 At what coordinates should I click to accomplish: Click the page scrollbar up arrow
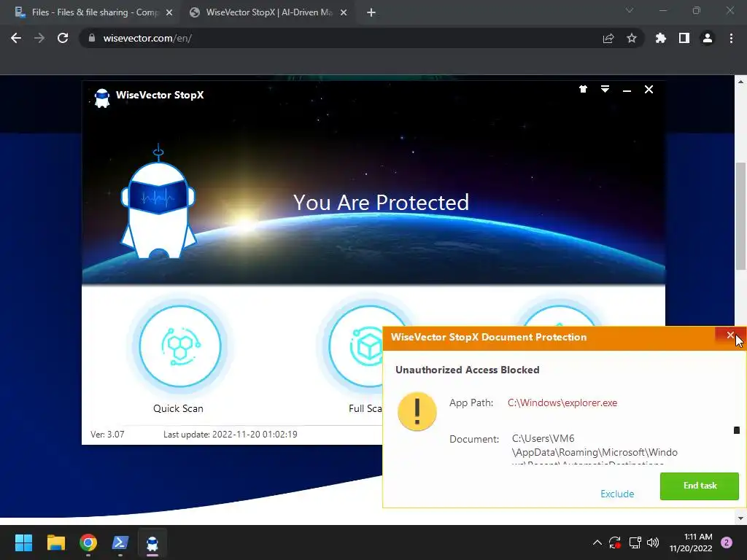(740, 82)
